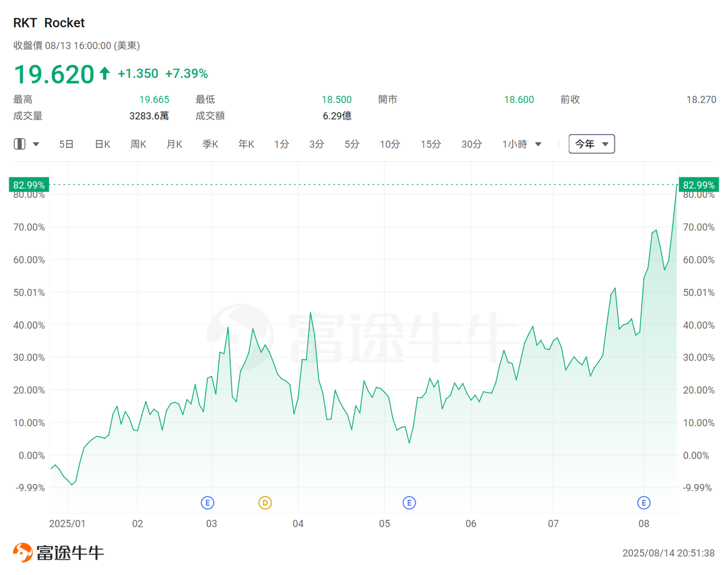Viewport: 728px width, 575px height.
Task: Click the E marker under August
Action: [644, 503]
